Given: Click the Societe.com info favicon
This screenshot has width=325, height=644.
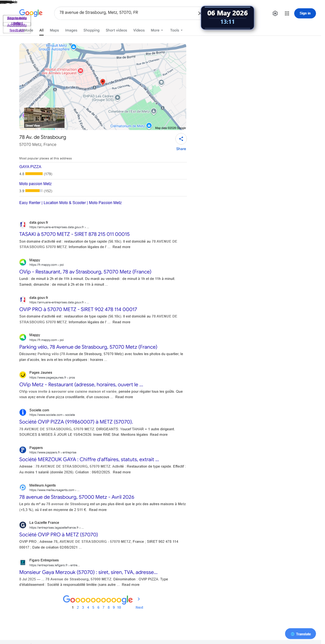Looking at the screenshot, I should pyautogui.click(x=23, y=412).
